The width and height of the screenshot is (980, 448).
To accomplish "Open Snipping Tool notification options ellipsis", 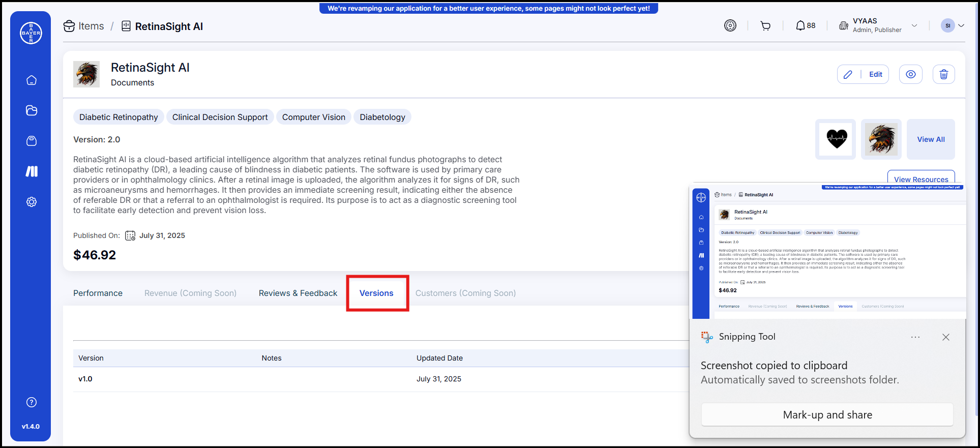I will click(x=915, y=337).
